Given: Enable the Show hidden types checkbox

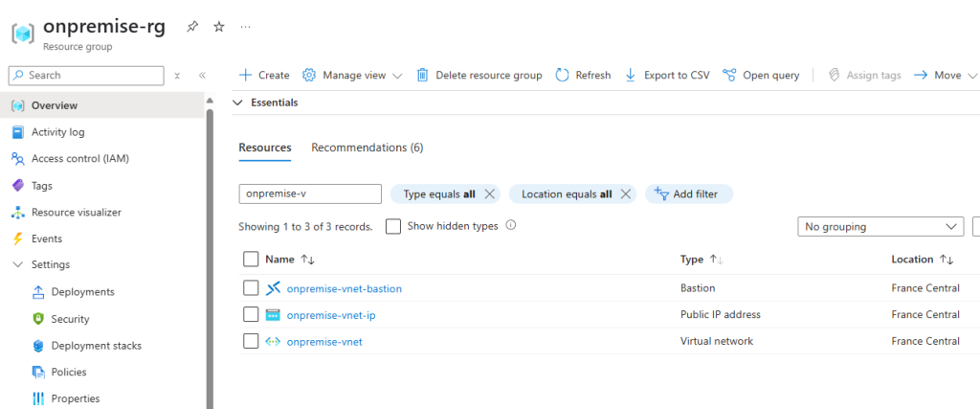Looking at the screenshot, I should pos(393,226).
